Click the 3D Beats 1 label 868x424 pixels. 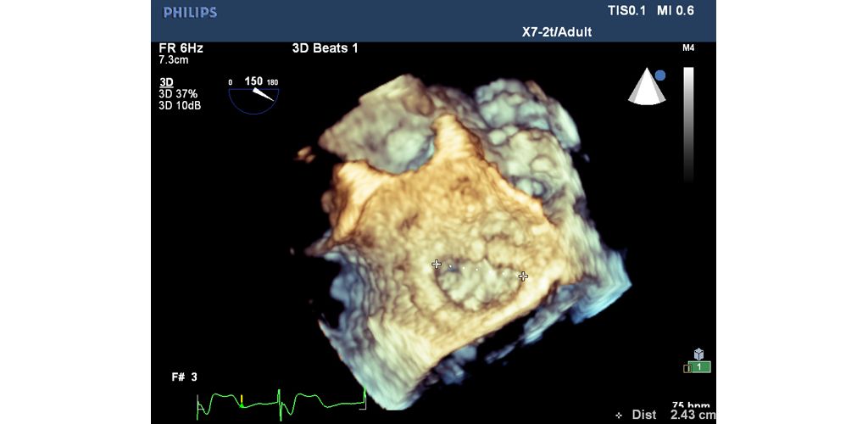coord(325,48)
